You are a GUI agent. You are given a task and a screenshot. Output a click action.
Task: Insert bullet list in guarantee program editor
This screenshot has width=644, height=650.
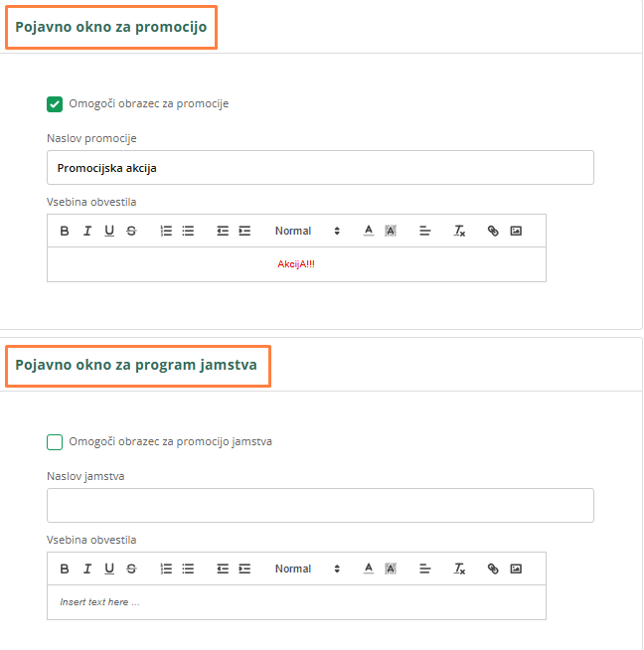click(188, 569)
